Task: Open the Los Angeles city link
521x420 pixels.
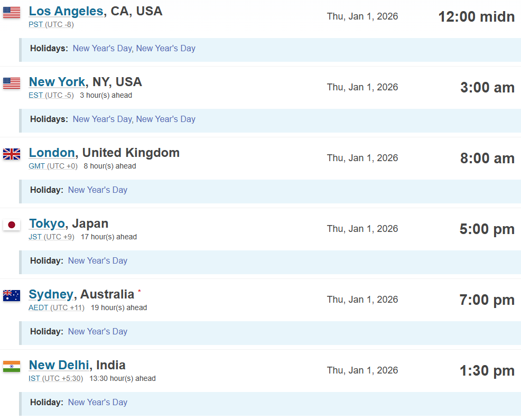Action: [x=66, y=11]
